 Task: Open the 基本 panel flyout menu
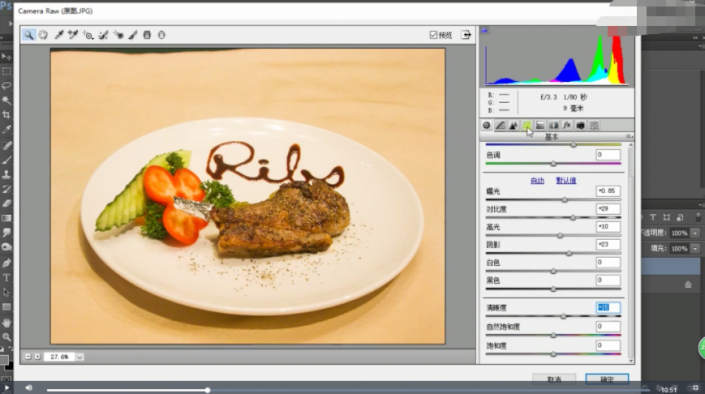(629, 136)
